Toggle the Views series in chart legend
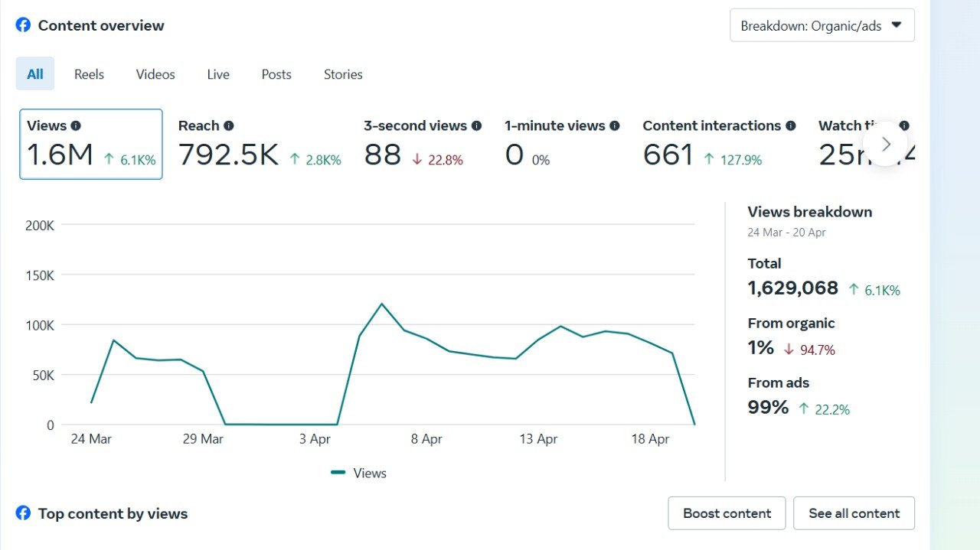This screenshot has height=550, width=980. click(358, 473)
